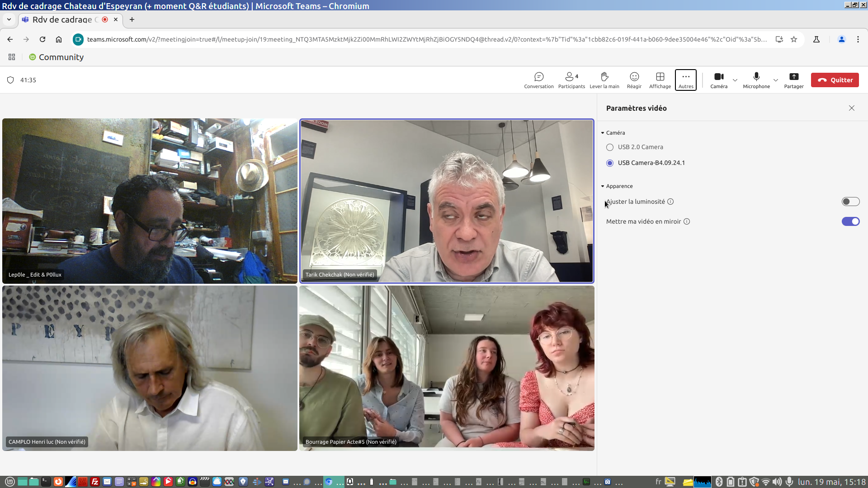The width and height of the screenshot is (868, 488).
Task: Open the Affichage view options
Action: (660, 80)
